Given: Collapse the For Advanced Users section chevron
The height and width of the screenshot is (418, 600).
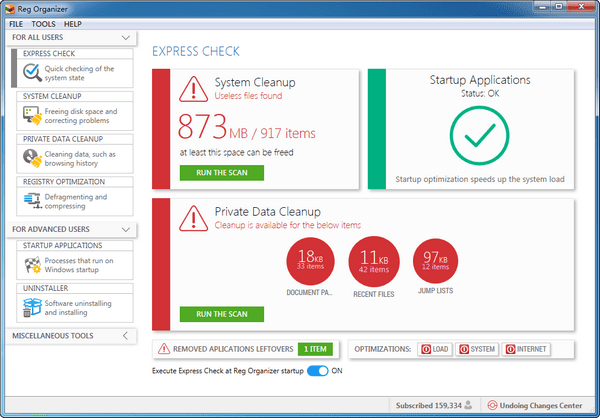Looking at the screenshot, I should coord(126,230).
